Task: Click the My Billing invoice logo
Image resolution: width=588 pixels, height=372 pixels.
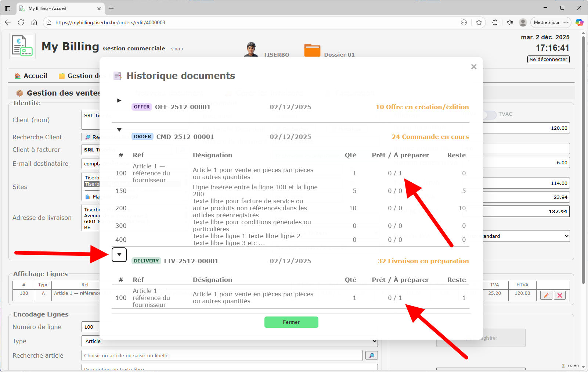Action: pyautogui.click(x=22, y=46)
